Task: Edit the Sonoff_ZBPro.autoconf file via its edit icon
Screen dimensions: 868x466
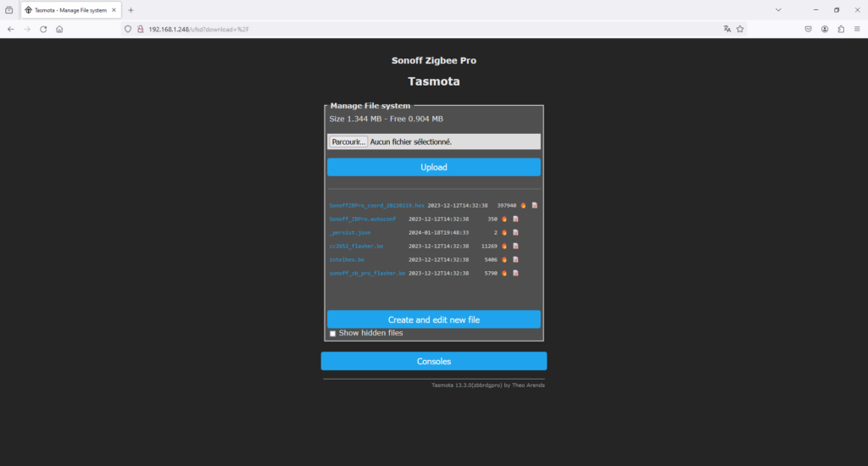Action: point(515,219)
